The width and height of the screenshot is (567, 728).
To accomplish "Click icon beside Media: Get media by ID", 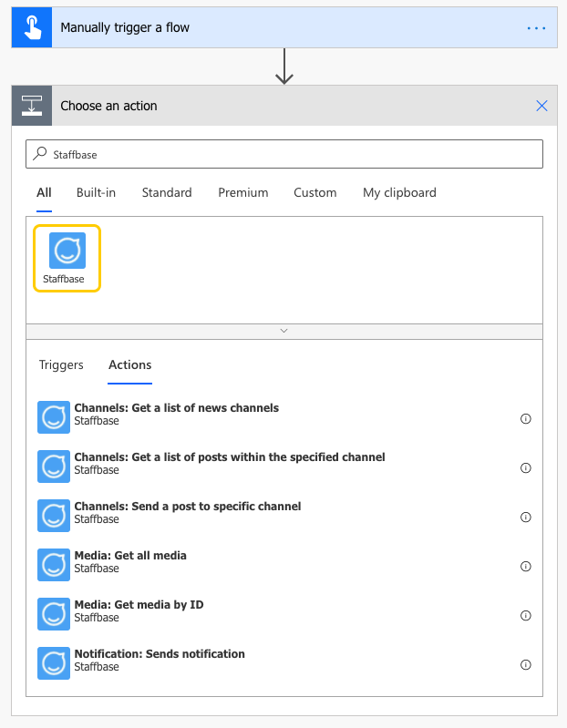I will click(x=54, y=614).
